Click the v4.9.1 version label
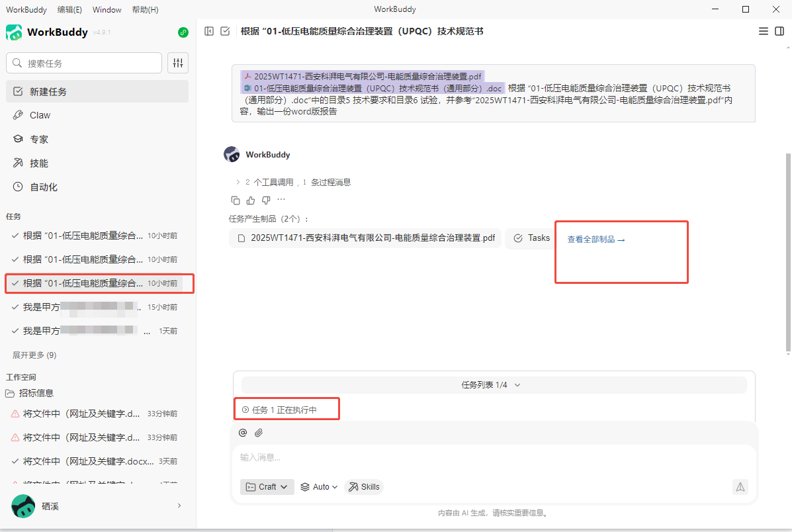This screenshot has width=792, height=532. tap(102, 32)
